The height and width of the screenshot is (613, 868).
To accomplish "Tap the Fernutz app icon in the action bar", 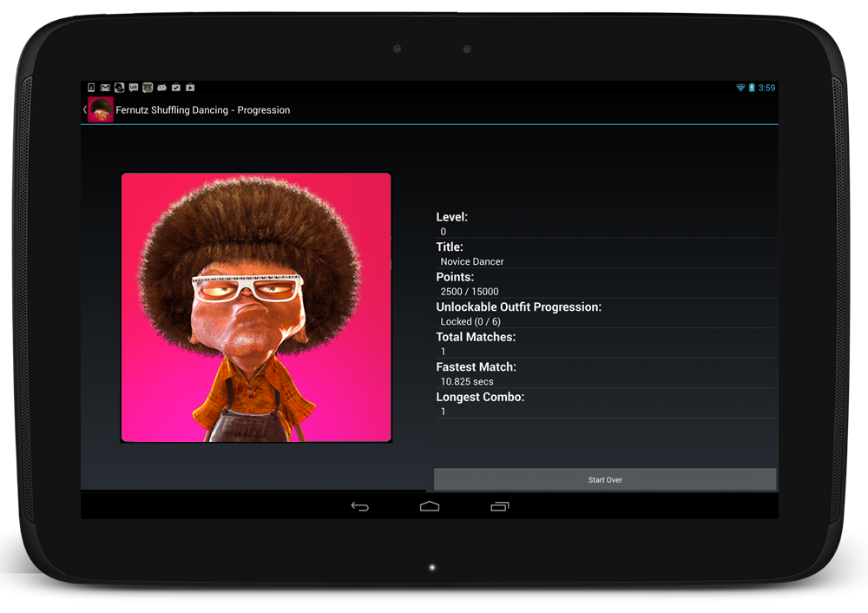I will point(101,109).
